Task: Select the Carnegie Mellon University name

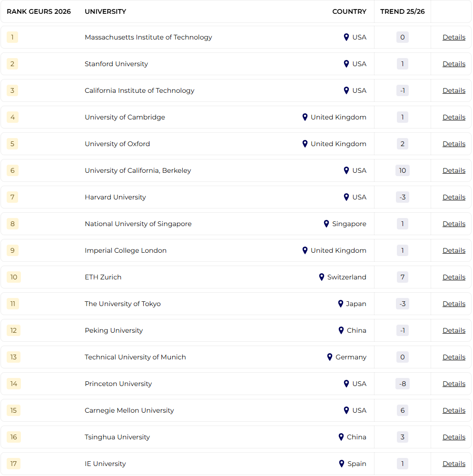Action: 129,410
